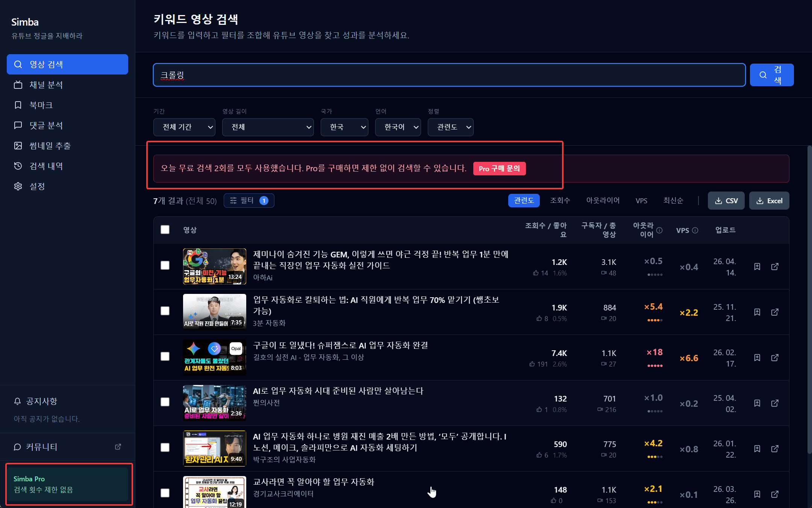Viewport: 812px width, 508px height.
Task: Open 설정 in the sidebar
Action: pos(67,186)
